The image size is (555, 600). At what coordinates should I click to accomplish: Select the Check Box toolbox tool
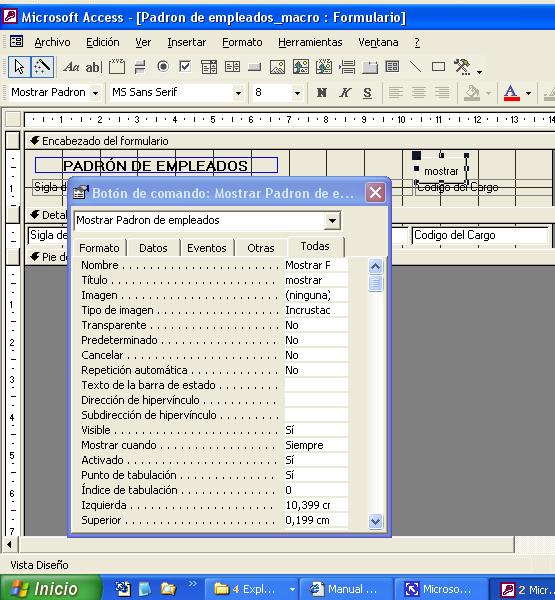tap(185, 67)
